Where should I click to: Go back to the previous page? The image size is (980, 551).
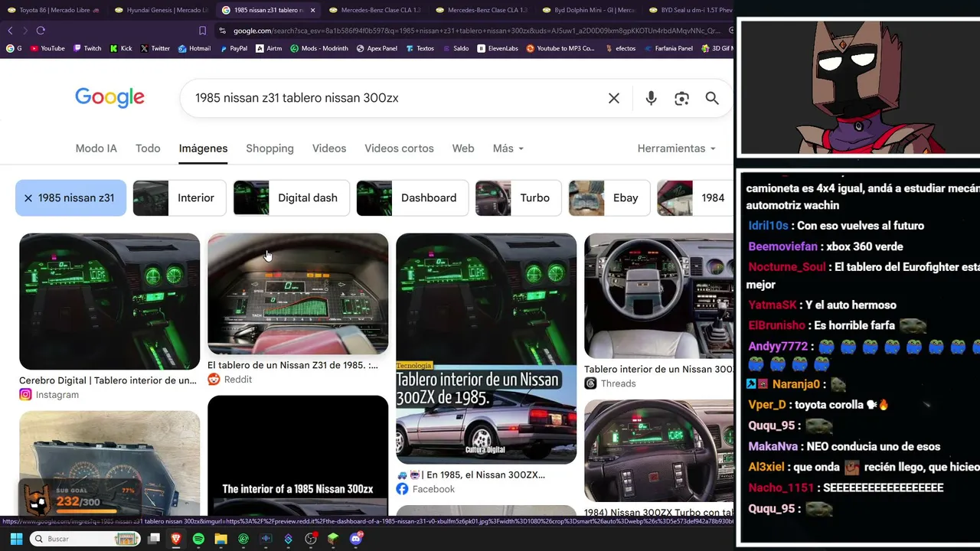click(x=10, y=31)
